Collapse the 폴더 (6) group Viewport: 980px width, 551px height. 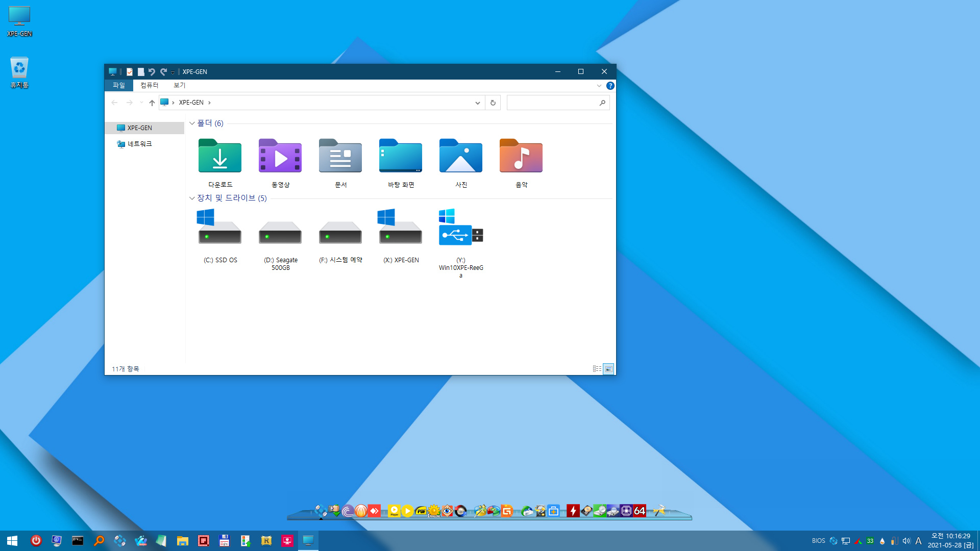click(192, 123)
